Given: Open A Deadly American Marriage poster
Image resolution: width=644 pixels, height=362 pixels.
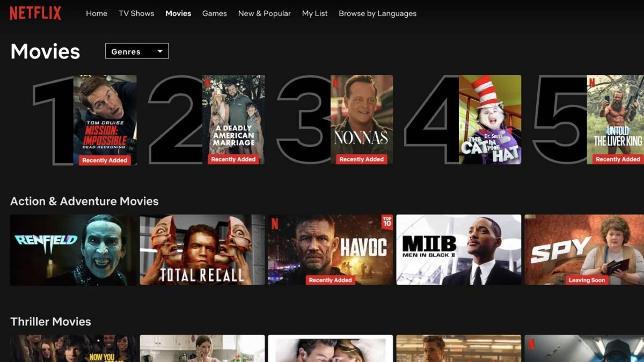Looking at the screenshot, I should point(233,120).
